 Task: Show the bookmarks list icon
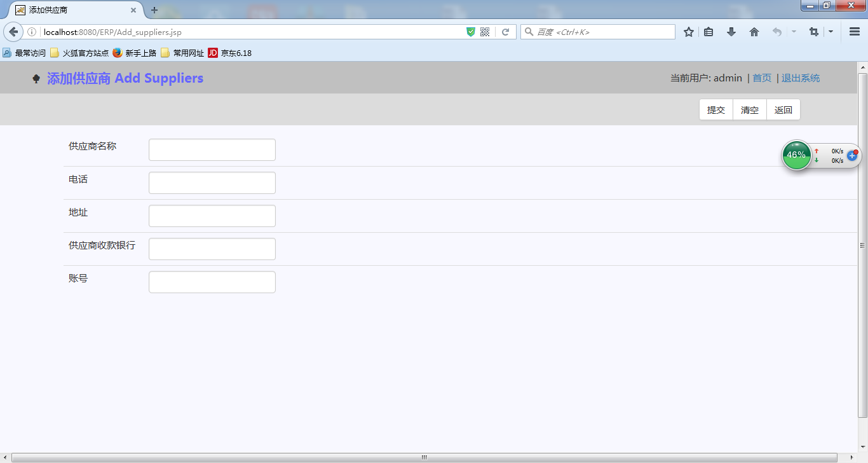pyautogui.click(x=709, y=32)
